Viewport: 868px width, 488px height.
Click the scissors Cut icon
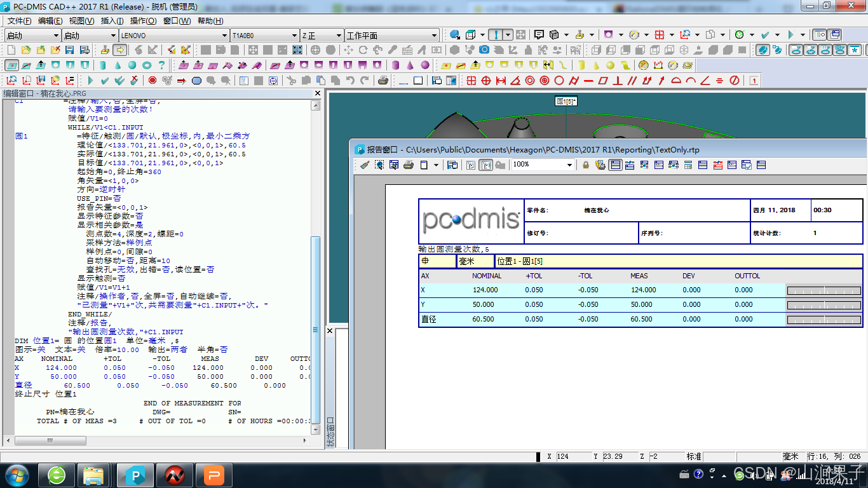(291, 81)
